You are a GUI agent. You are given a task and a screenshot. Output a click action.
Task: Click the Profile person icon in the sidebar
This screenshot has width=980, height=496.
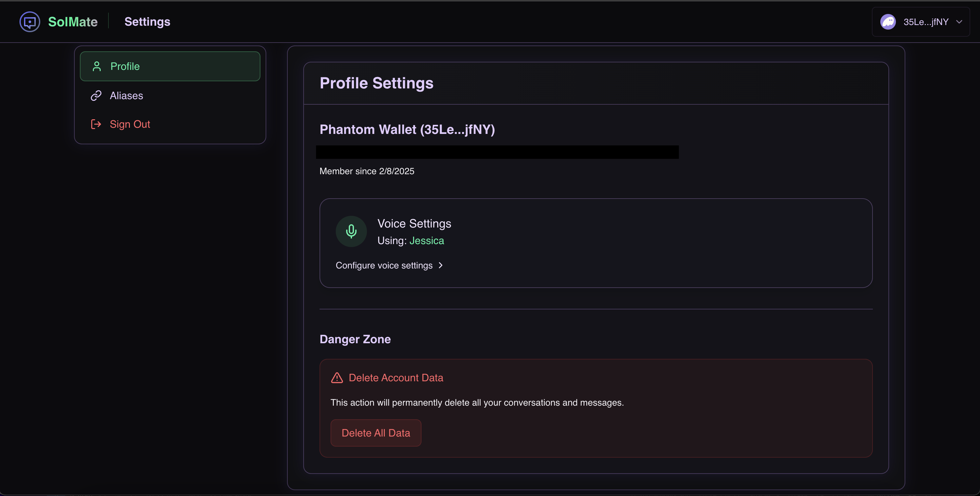[97, 66]
